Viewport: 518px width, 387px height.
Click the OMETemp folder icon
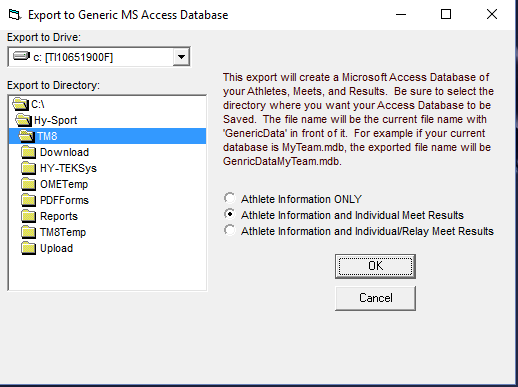pyautogui.click(x=28, y=184)
